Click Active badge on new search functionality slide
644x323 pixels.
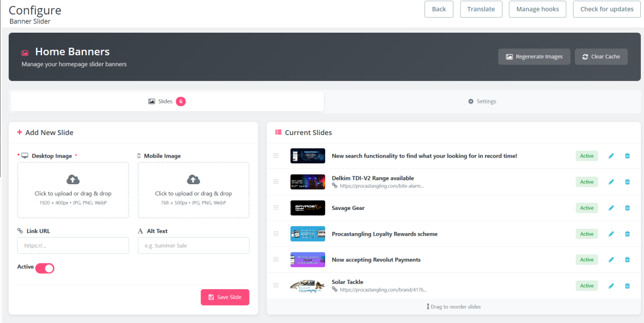click(x=586, y=156)
